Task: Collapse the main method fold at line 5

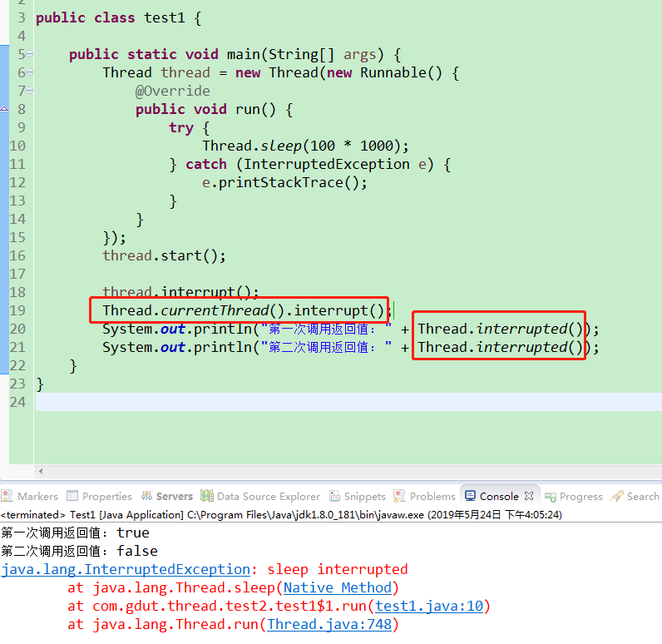Action: pos(30,53)
